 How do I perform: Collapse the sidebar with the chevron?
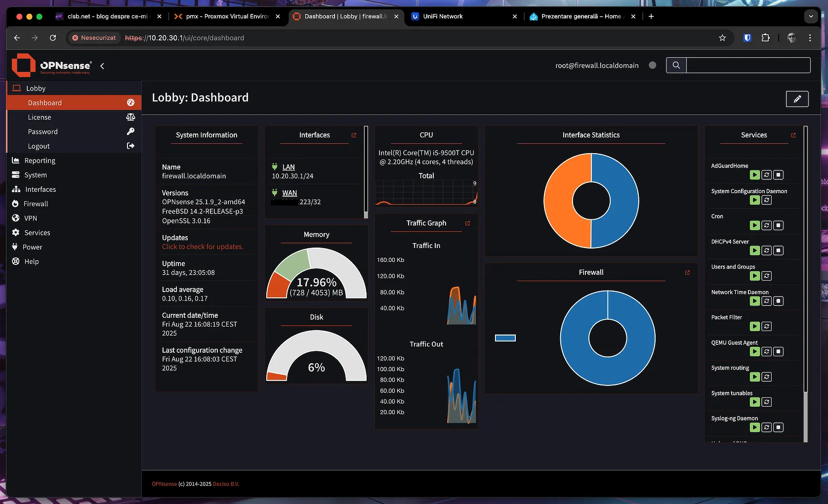point(102,66)
